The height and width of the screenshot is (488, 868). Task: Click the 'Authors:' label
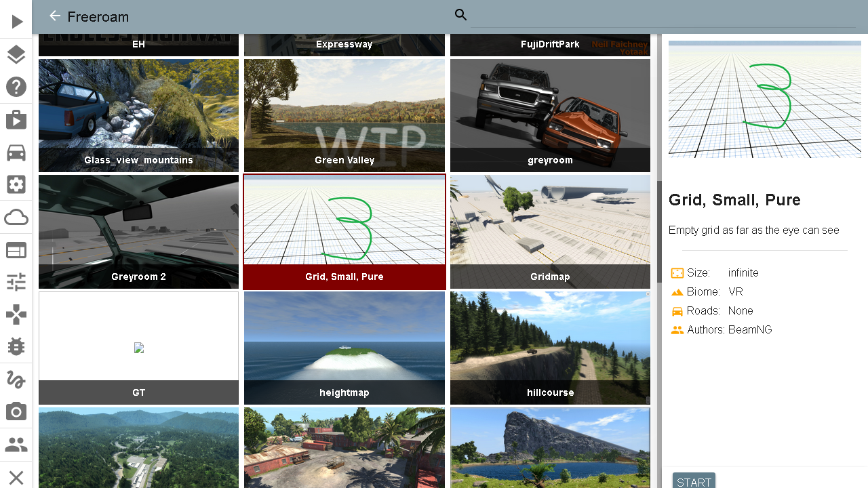(x=706, y=330)
